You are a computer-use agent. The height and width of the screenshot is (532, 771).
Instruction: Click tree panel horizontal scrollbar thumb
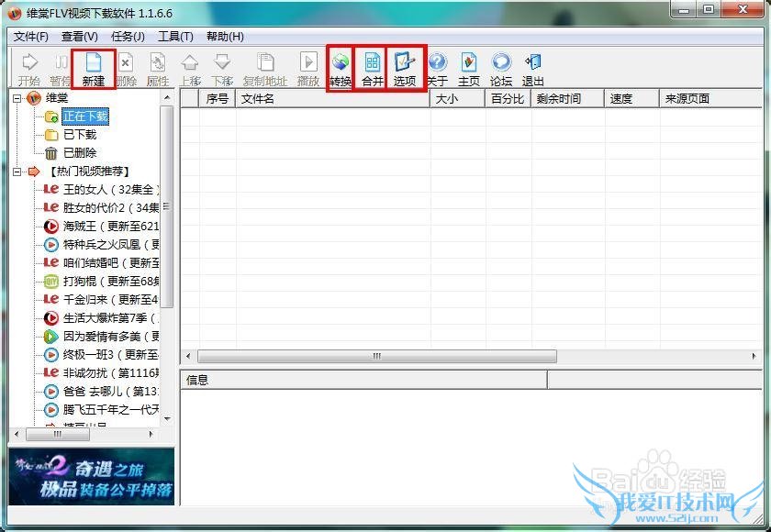58,434
